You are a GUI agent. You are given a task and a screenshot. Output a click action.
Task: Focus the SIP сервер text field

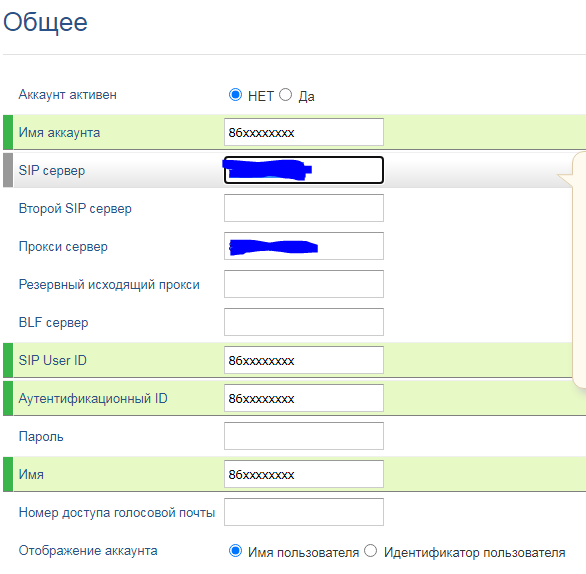[x=304, y=170]
